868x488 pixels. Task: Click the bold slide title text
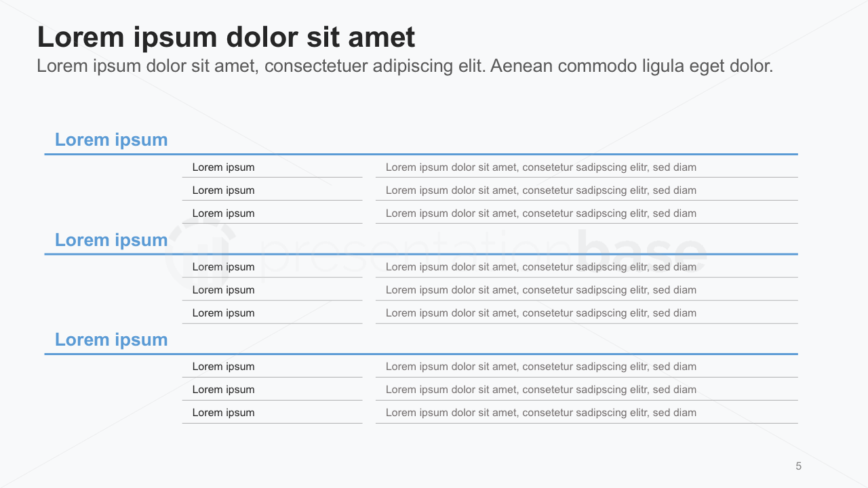coord(226,37)
